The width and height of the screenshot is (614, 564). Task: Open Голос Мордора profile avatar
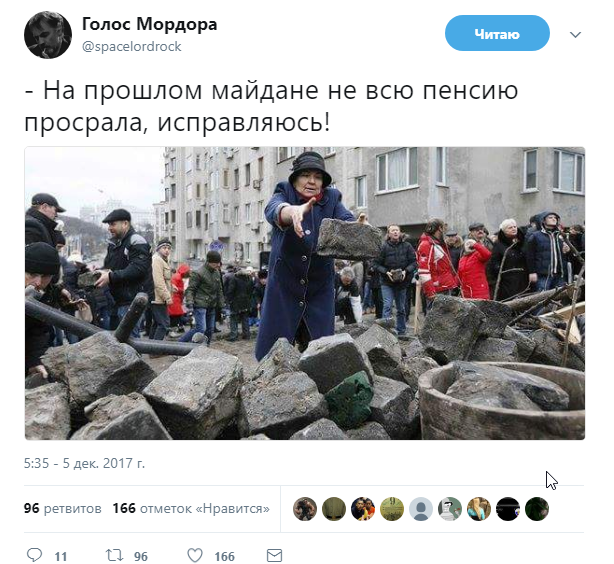tap(48, 35)
